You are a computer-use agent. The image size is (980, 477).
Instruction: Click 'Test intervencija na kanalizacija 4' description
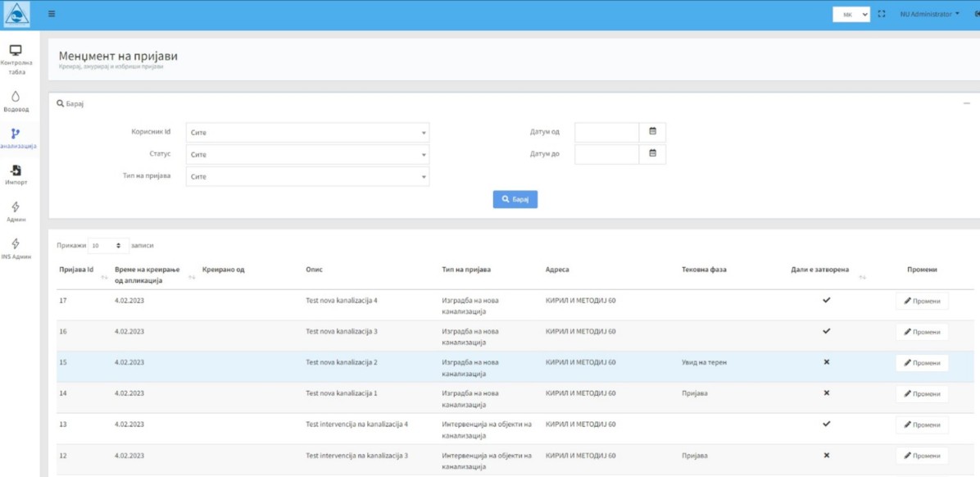[357, 425]
